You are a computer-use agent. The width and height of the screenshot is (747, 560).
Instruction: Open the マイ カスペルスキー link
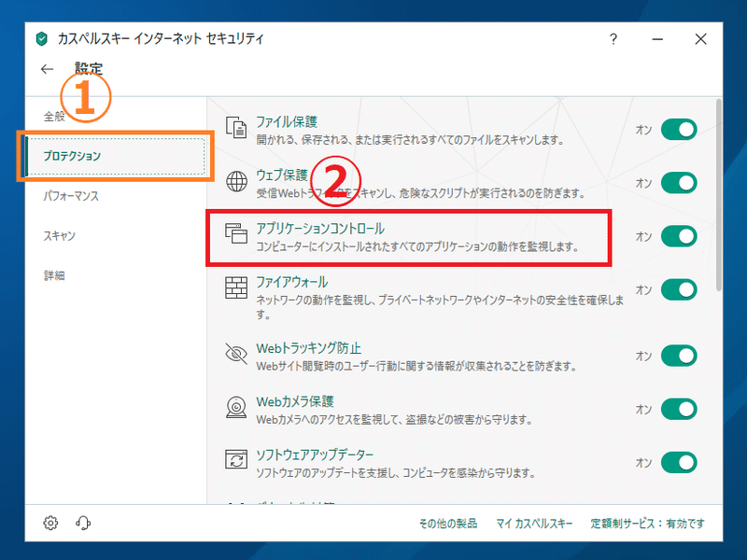534,524
